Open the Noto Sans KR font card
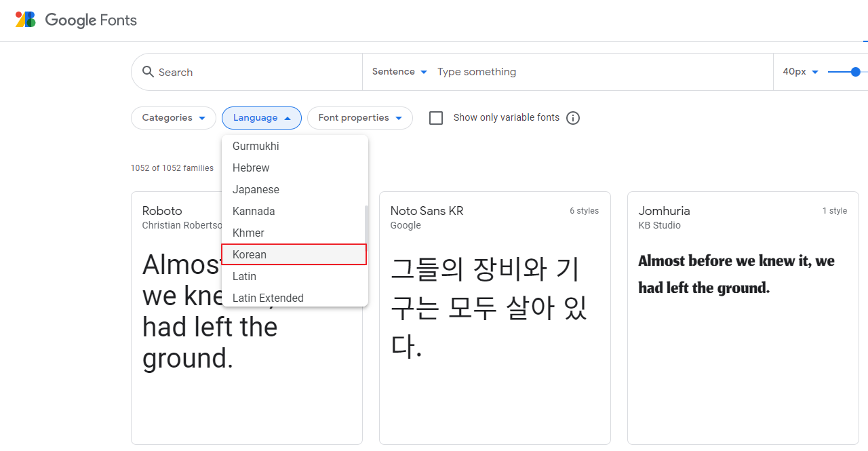Screen dimensions: 868x451 (495, 318)
